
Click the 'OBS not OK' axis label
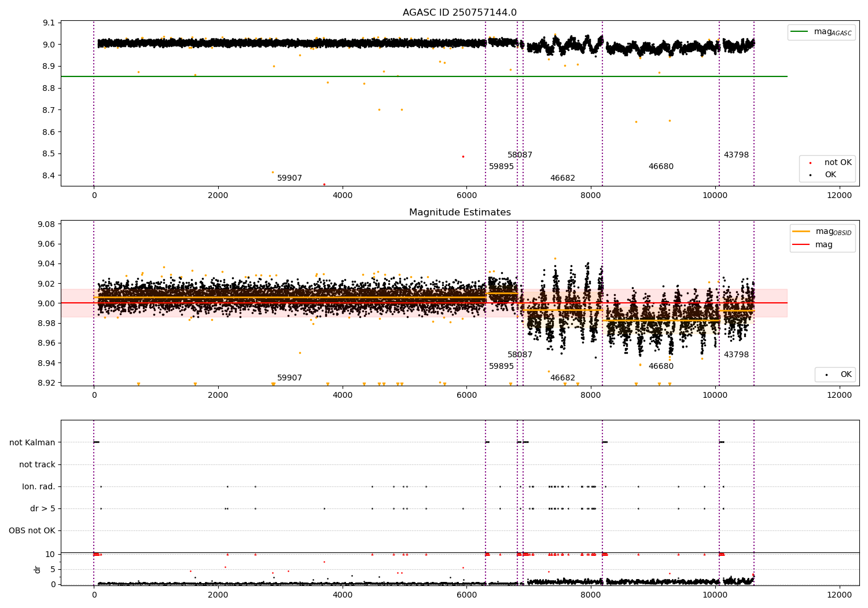click(32, 531)
